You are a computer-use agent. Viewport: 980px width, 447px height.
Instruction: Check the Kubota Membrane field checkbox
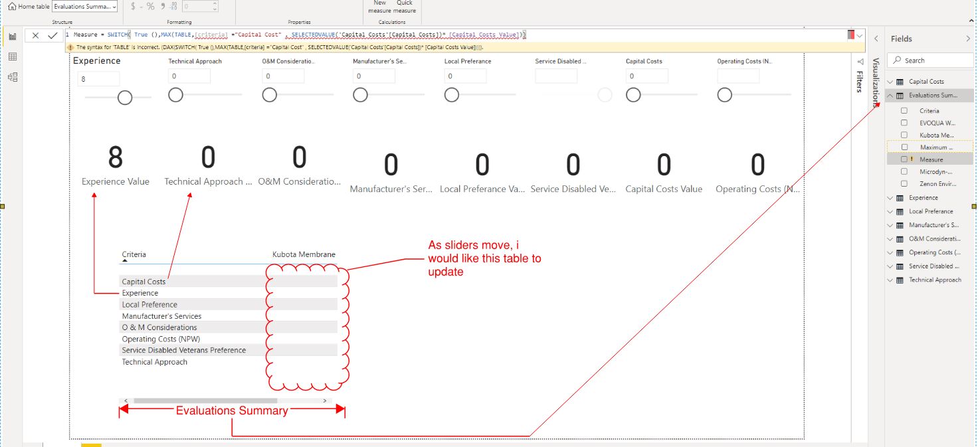coord(904,135)
